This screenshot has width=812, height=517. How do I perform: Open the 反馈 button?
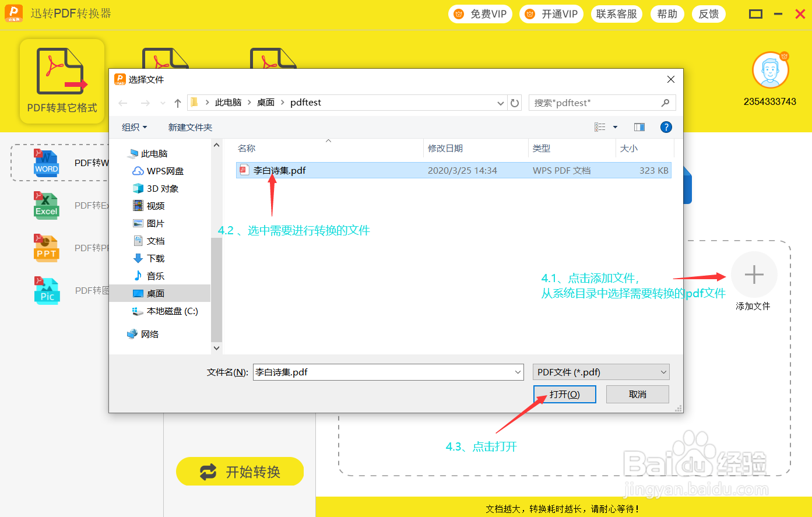pyautogui.click(x=709, y=14)
